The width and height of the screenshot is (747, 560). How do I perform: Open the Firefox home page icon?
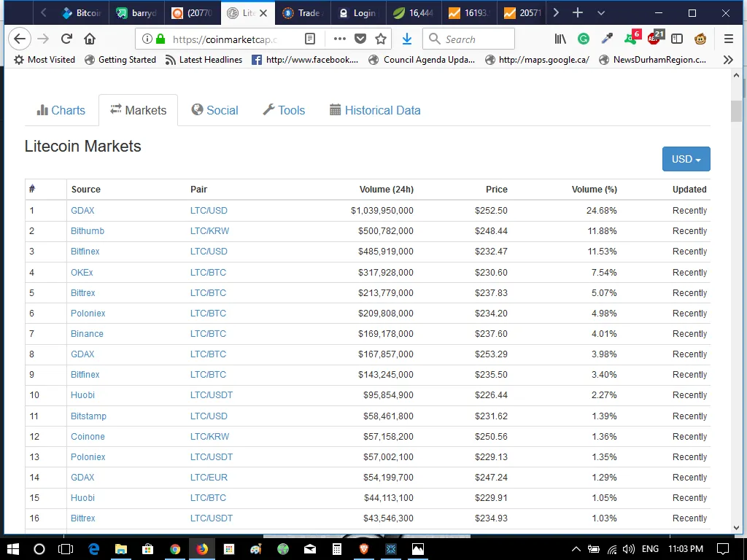click(90, 39)
